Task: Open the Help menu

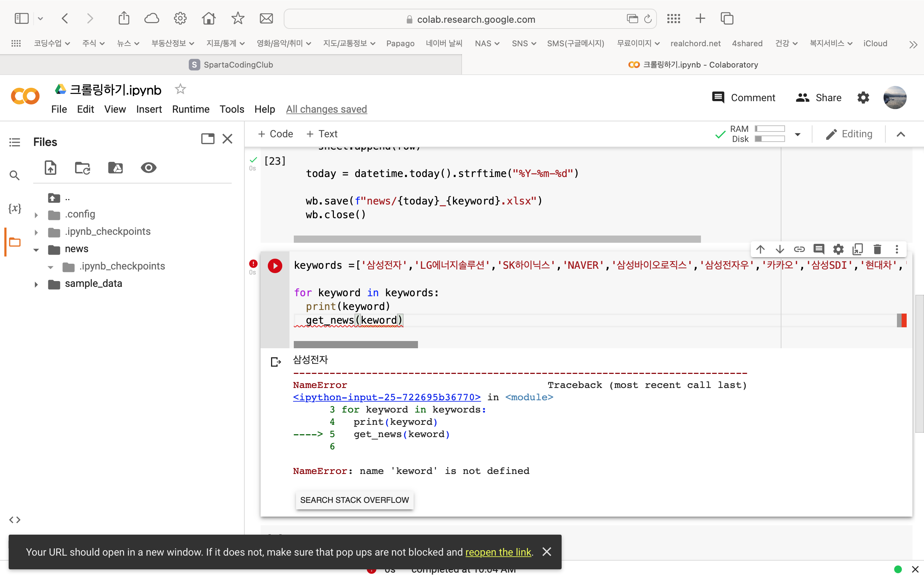Action: pyautogui.click(x=265, y=109)
